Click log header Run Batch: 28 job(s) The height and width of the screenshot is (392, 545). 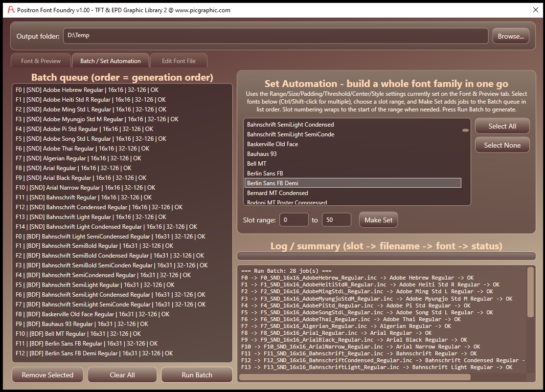[x=286, y=271]
